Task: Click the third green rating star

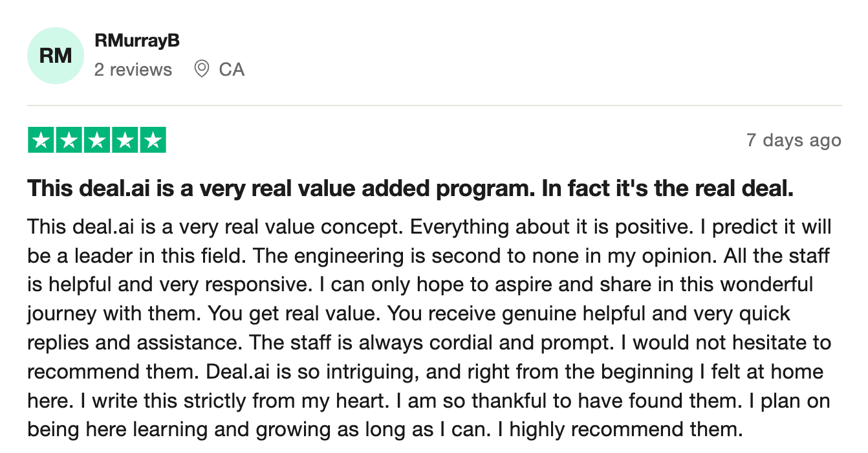Action: 97,140
